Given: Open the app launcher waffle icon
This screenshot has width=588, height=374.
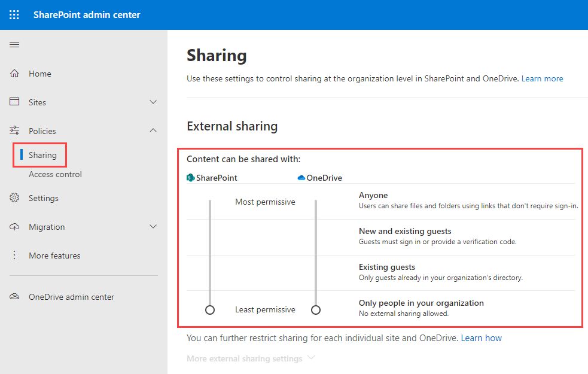Looking at the screenshot, I should pos(14,14).
